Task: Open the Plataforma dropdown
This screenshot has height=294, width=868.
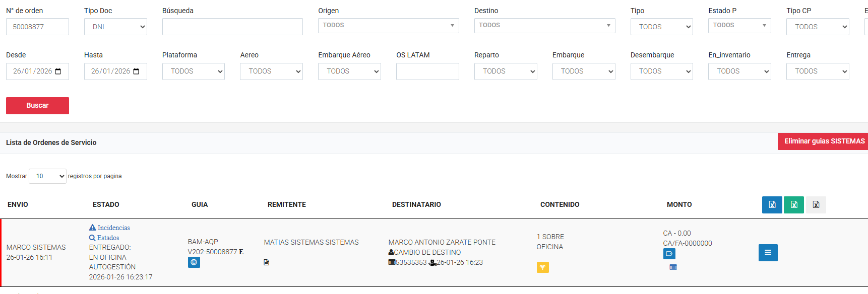Action: tap(193, 71)
